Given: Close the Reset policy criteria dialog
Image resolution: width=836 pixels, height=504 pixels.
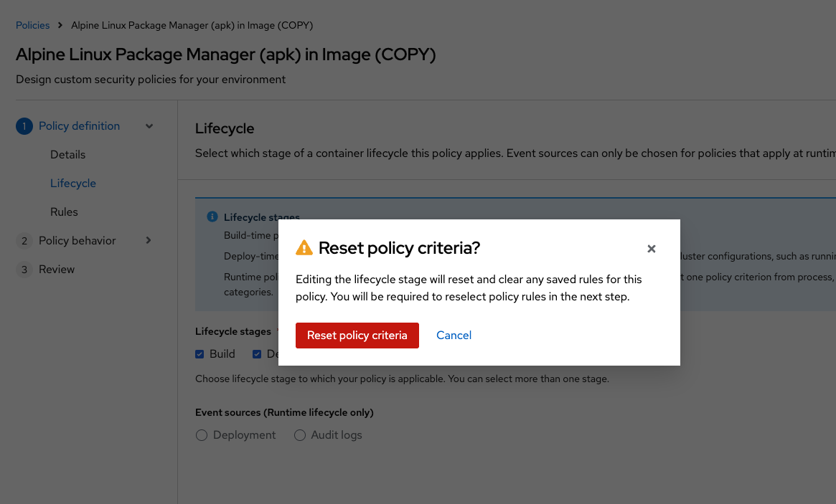Looking at the screenshot, I should pos(651,249).
